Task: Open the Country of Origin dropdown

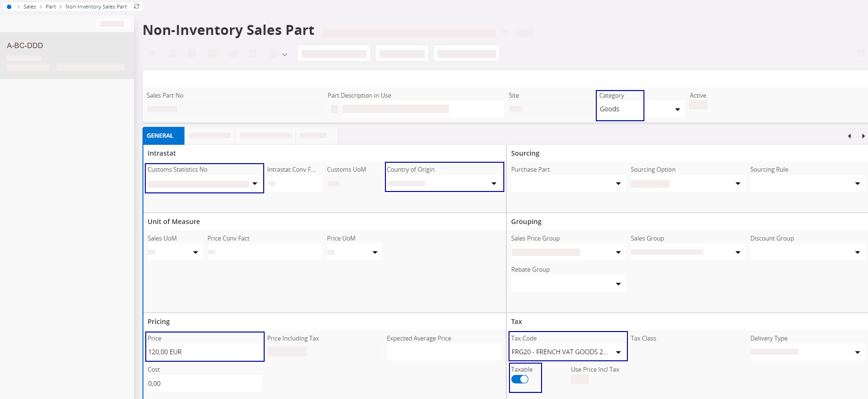Action: click(x=494, y=183)
